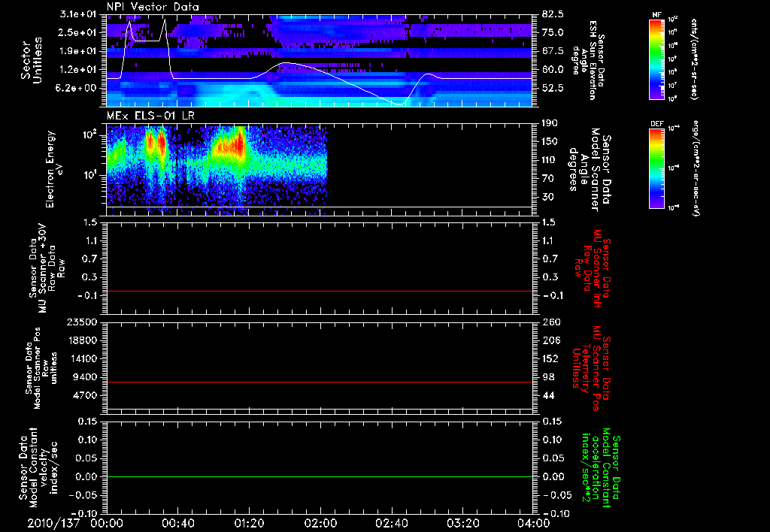Image resolution: width=770 pixels, height=532 pixels.
Task: Select the 'MEx ELS-01 LR' panel title
Action: pyautogui.click(x=150, y=116)
